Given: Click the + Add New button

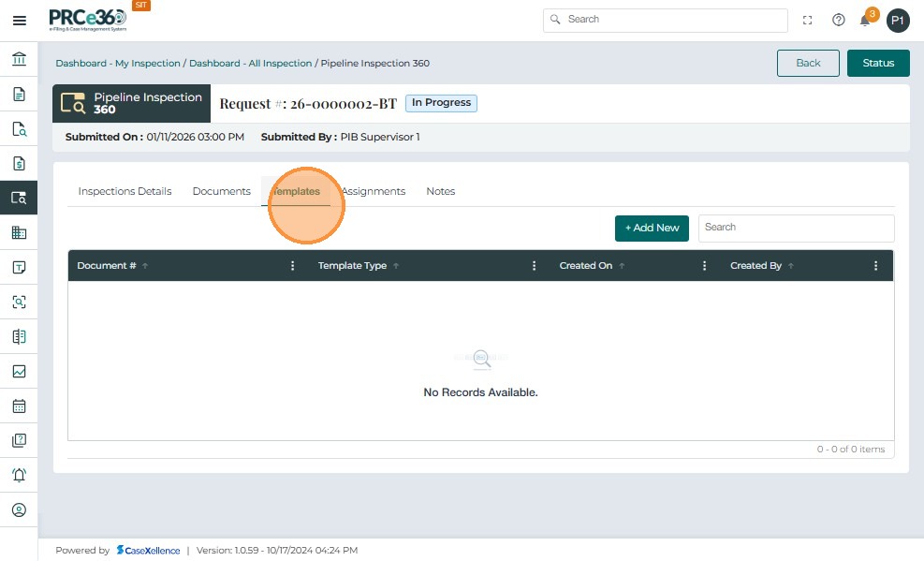Looking at the screenshot, I should tap(652, 229).
